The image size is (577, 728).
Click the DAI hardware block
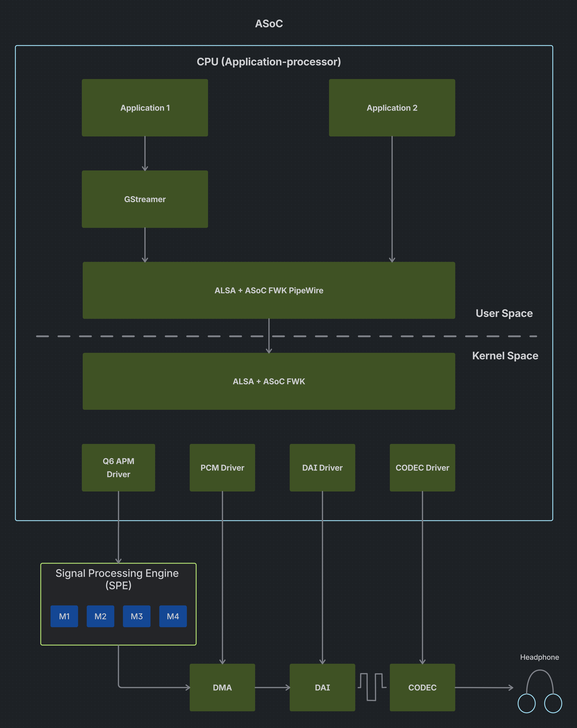(x=322, y=687)
